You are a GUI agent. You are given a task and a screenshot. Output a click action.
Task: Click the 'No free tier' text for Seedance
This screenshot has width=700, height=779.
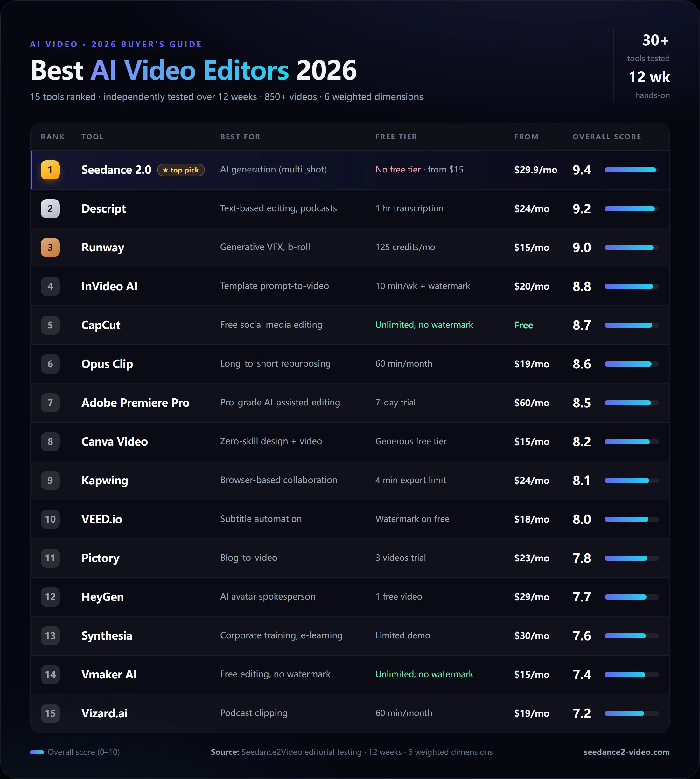(398, 170)
